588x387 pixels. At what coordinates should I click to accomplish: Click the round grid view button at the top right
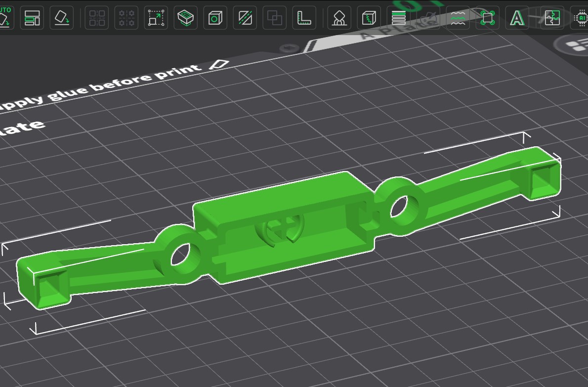(x=573, y=45)
